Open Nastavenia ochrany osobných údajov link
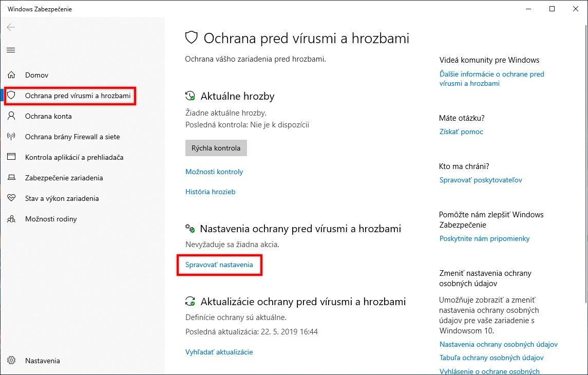Viewport: 588px width, 375px height. point(498,344)
